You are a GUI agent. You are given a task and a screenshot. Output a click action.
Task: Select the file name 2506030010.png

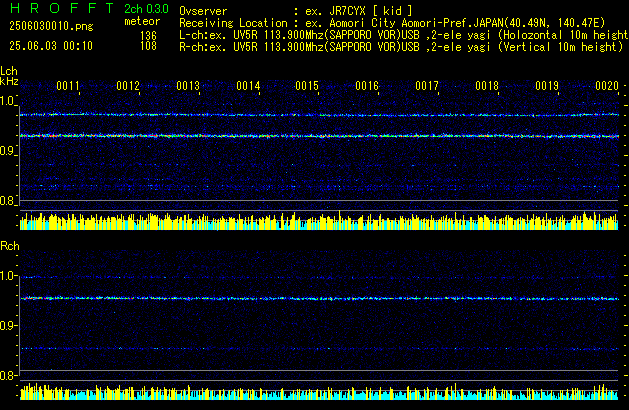point(51,26)
